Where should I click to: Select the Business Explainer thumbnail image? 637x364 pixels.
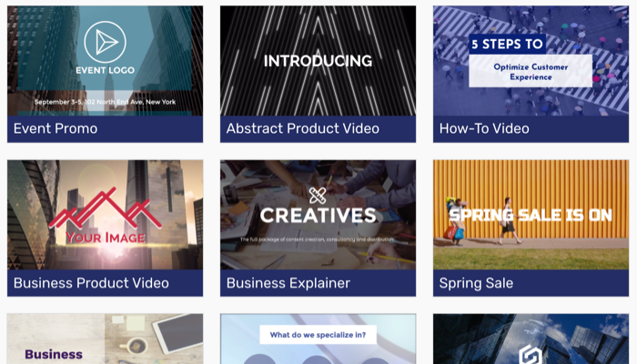click(318, 215)
